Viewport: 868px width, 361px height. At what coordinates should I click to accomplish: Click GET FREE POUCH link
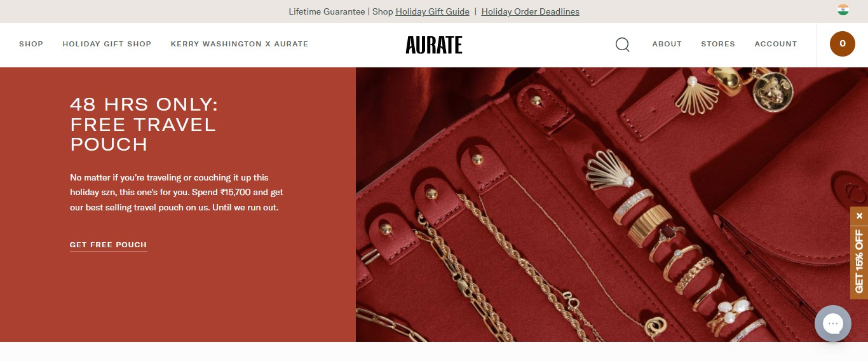click(108, 245)
